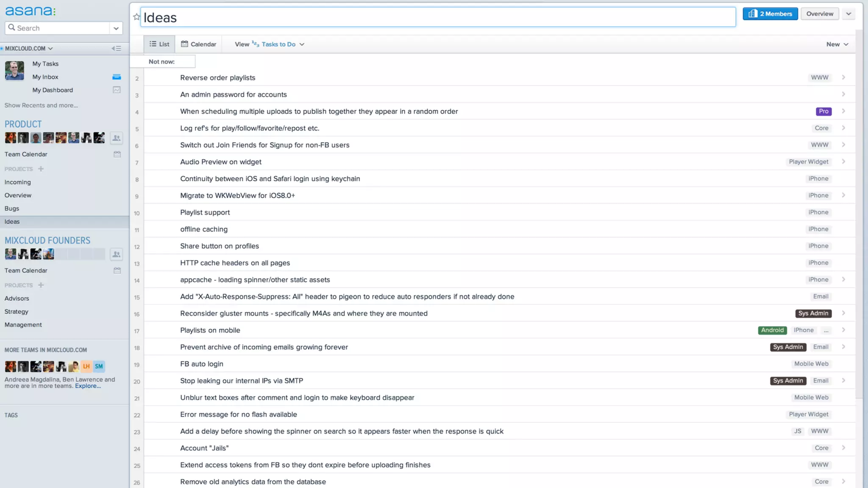Open the MIXCLOUD.COM workspace dropdown
Screen dimensions: 868x488
29,48
